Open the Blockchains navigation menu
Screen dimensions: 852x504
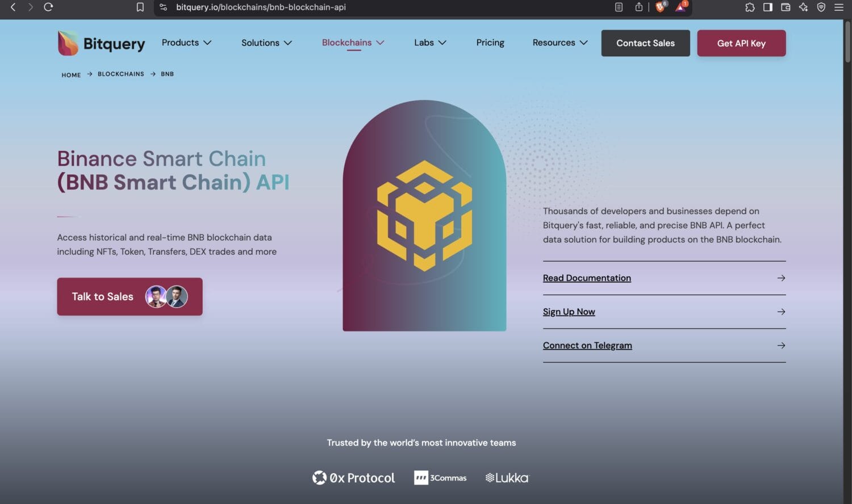click(x=353, y=43)
